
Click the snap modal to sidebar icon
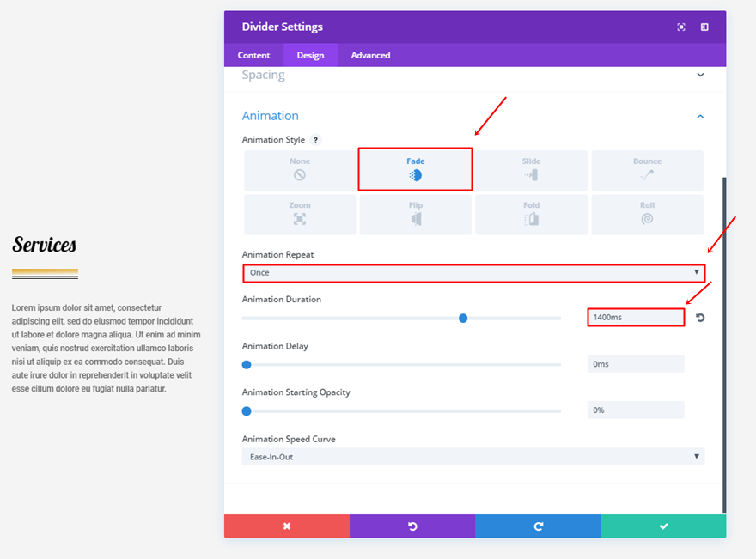coord(704,27)
